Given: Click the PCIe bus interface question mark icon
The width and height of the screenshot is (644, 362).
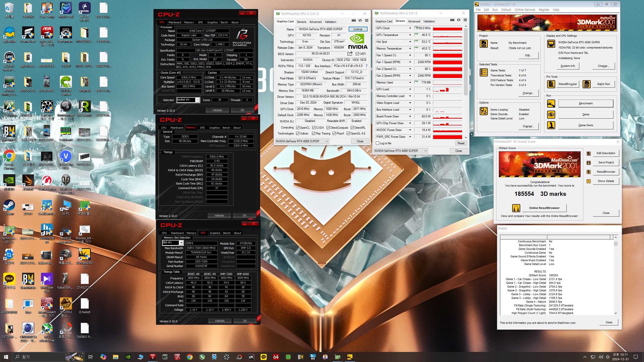Looking at the screenshot, I should pyautogui.click(x=366, y=66).
